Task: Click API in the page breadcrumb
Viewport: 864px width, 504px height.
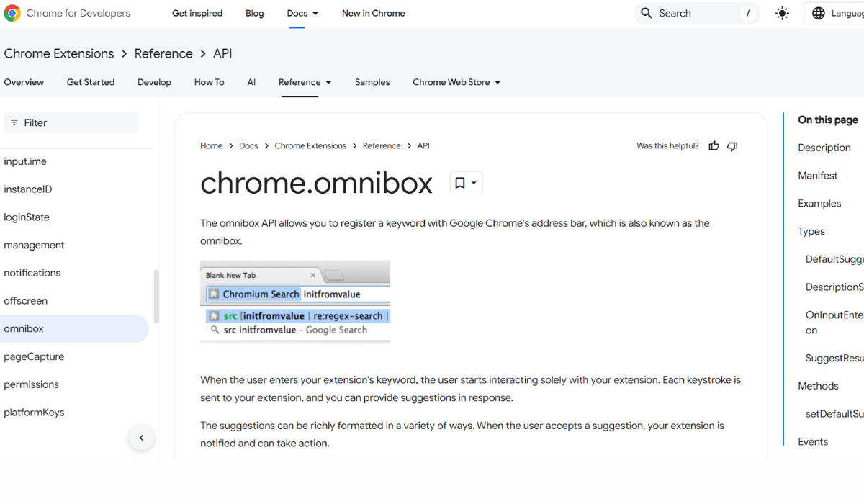Action: pos(423,145)
